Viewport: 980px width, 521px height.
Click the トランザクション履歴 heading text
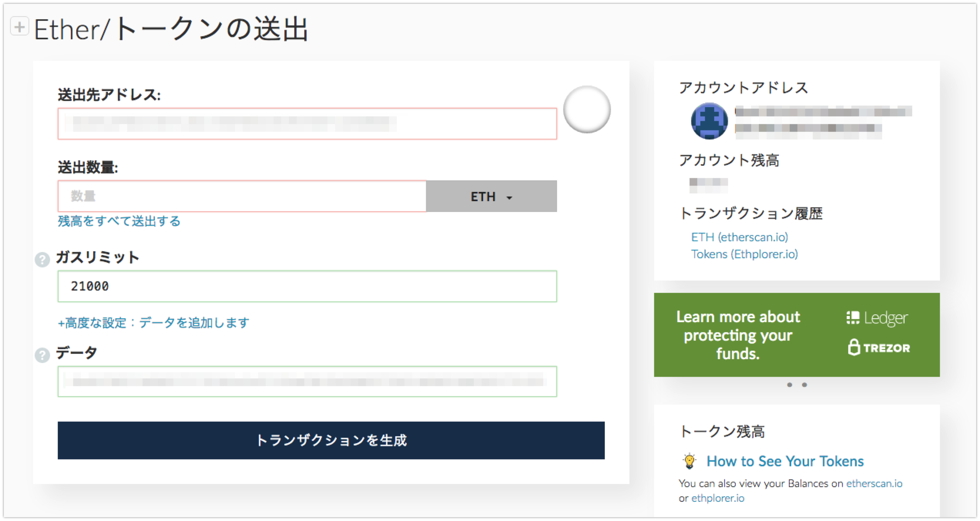[x=751, y=213]
